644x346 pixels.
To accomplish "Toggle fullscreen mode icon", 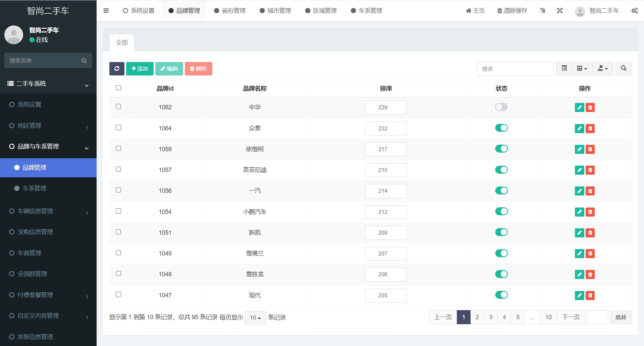I will 560,11.
